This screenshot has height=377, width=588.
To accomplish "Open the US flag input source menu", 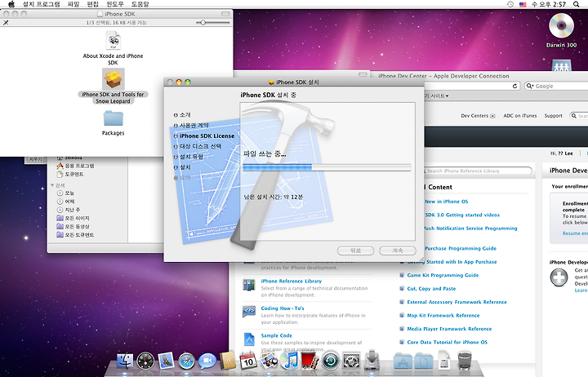I will click(523, 4).
